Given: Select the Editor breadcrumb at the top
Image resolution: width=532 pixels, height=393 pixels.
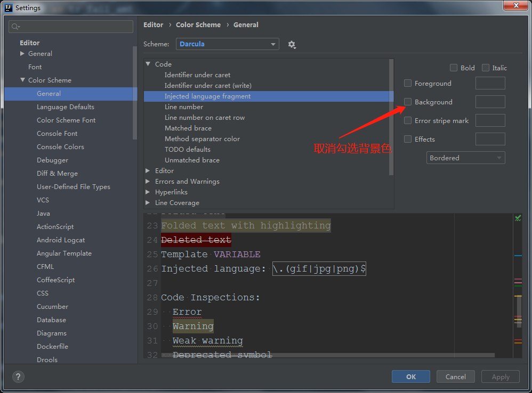Looking at the screenshot, I should point(153,24).
